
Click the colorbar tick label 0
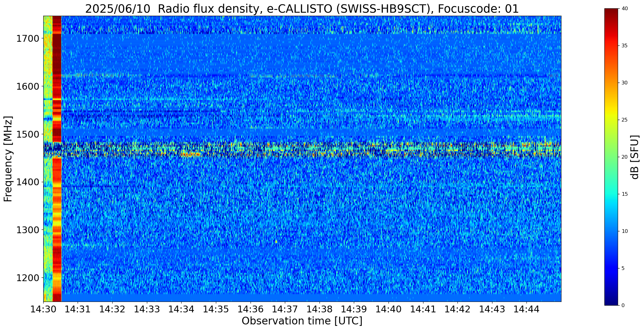[623, 306]
